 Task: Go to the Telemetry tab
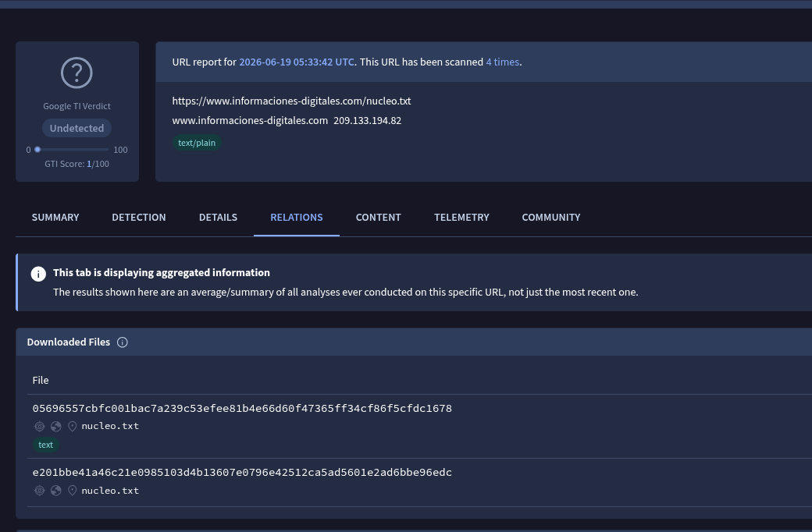(461, 218)
